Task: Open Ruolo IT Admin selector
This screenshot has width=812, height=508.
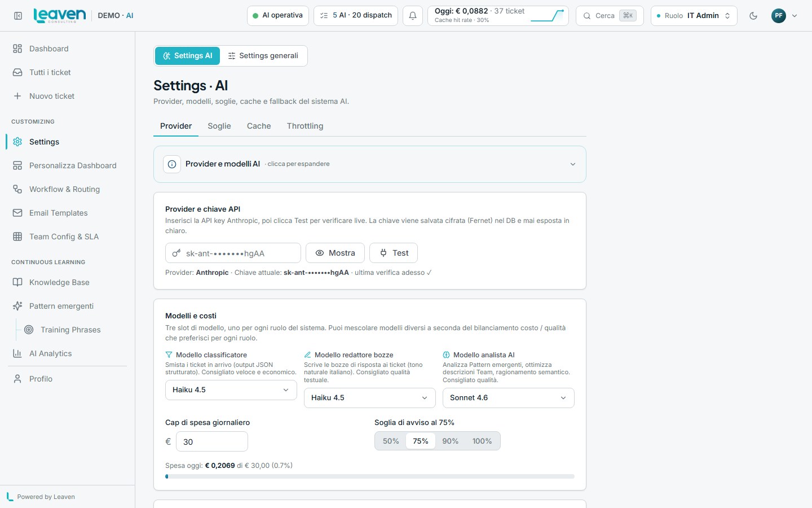Action: click(694, 16)
